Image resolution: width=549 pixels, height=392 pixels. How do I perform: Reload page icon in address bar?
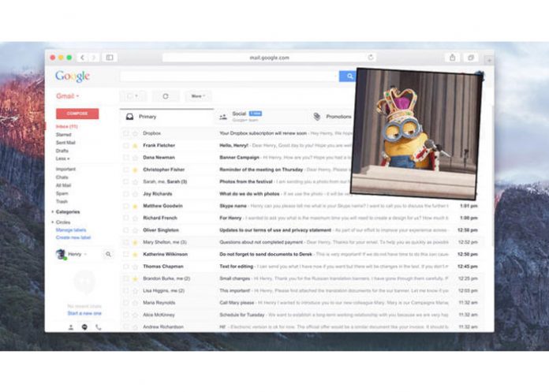[x=371, y=57]
